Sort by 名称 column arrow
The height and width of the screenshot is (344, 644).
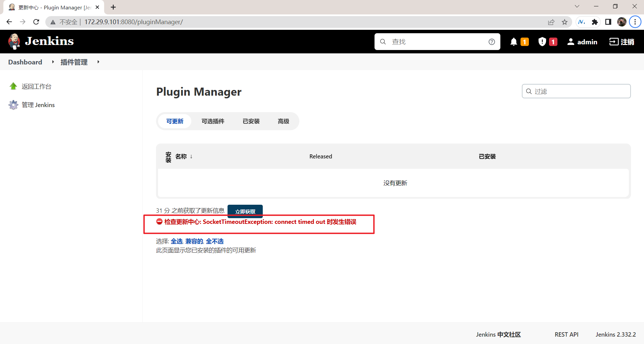[191, 156]
